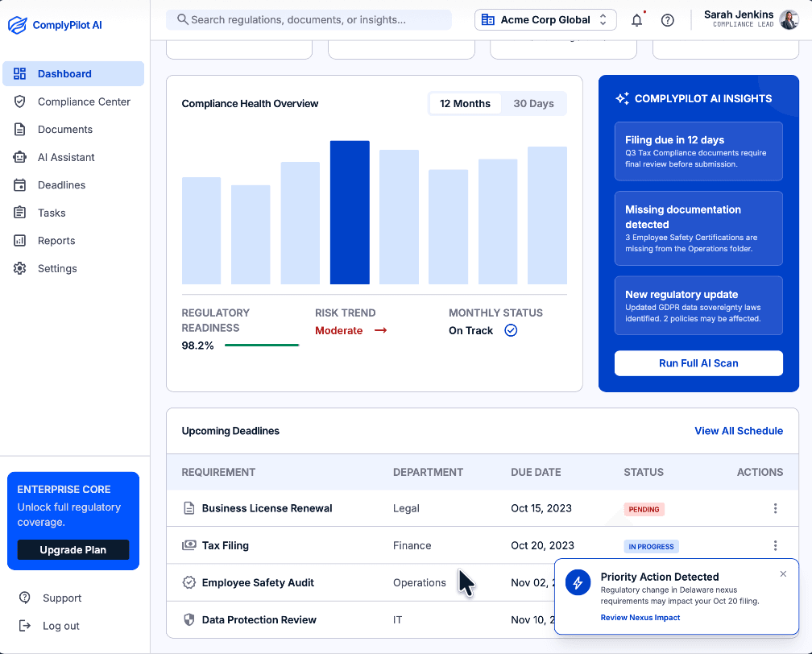Image resolution: width=812 pixels, height=654 pixels.
Task: Open Reports in the sidebar
Action: 73,241
